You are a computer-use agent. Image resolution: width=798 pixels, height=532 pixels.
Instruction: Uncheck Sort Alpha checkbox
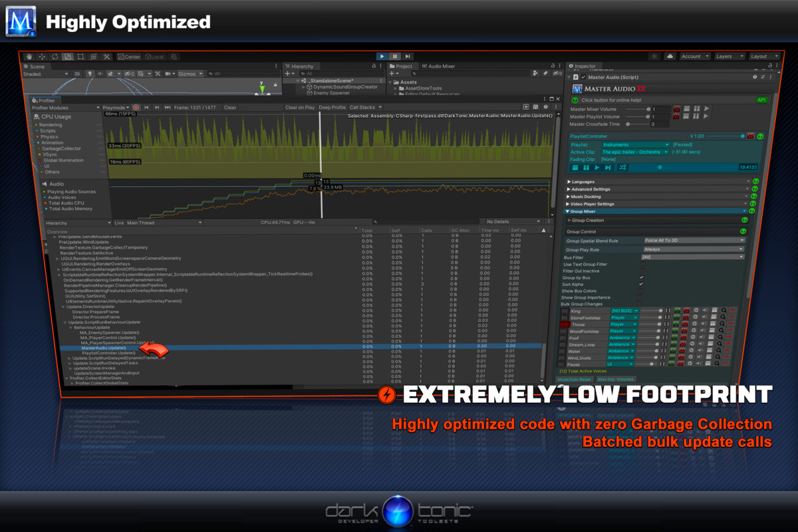pyautogui.click(x=641, y=284)
